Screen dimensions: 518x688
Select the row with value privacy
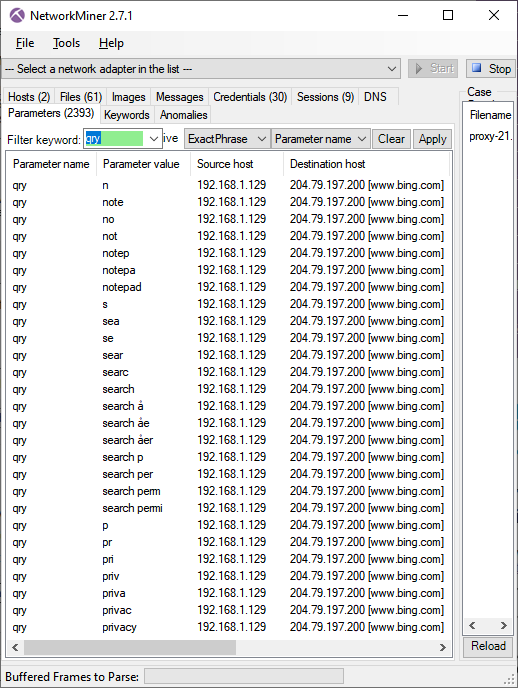(229, 627)
